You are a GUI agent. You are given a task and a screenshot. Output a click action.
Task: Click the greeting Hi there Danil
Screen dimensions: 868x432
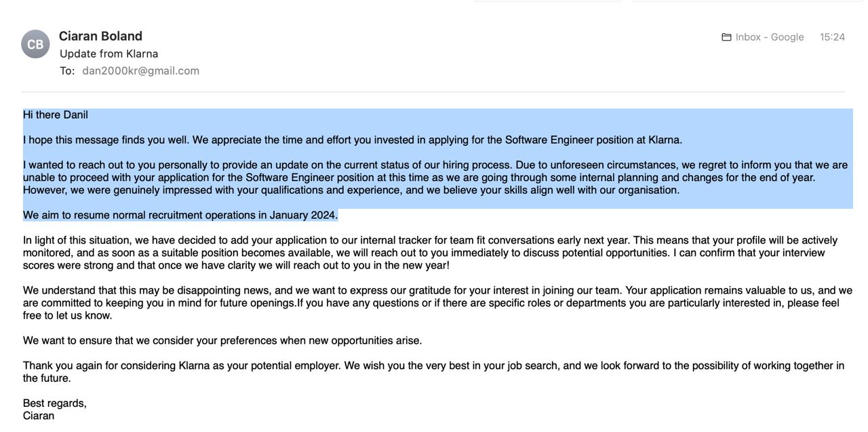coord(56,115)
